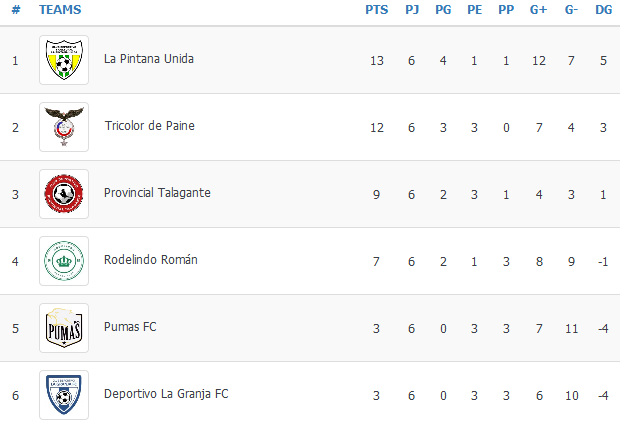Select the PG column header
The image size is (626, 424).
click(443, 10)
